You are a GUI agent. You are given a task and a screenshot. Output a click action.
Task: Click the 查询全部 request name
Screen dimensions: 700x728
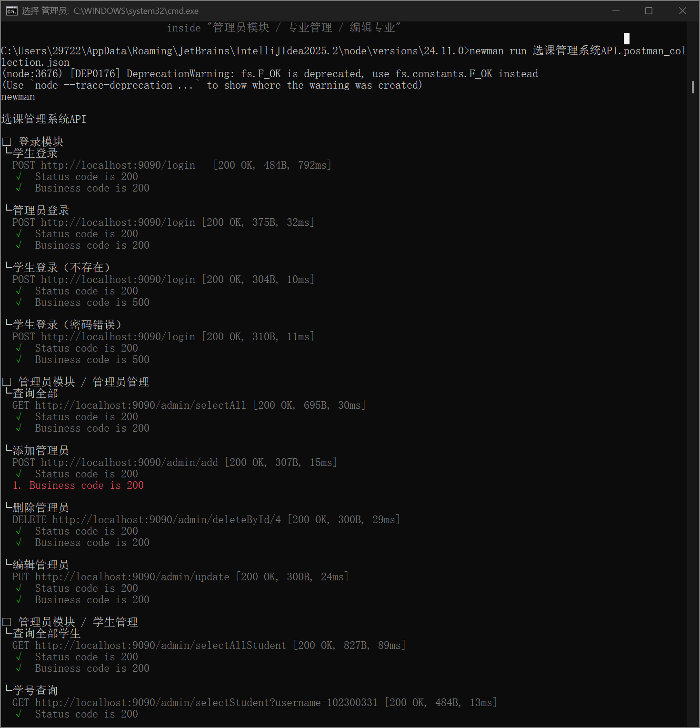click(35, 394)
